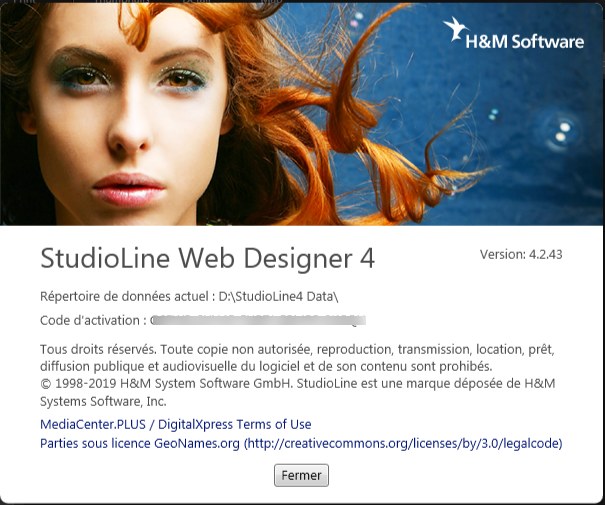Click the blurred activation code value
Viewport: 605px width, 505px height.
(x=258, y=321)
